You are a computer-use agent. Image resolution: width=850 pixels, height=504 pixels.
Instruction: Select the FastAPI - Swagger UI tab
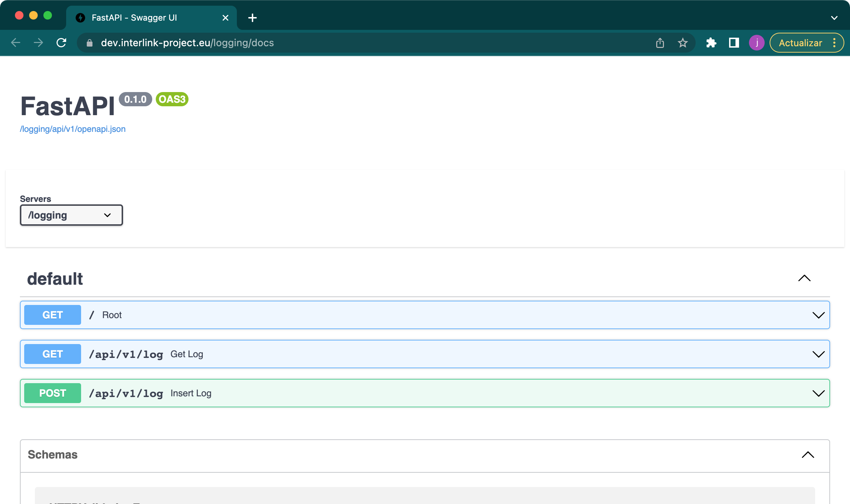pyautogui.click(x=152, y=18)
